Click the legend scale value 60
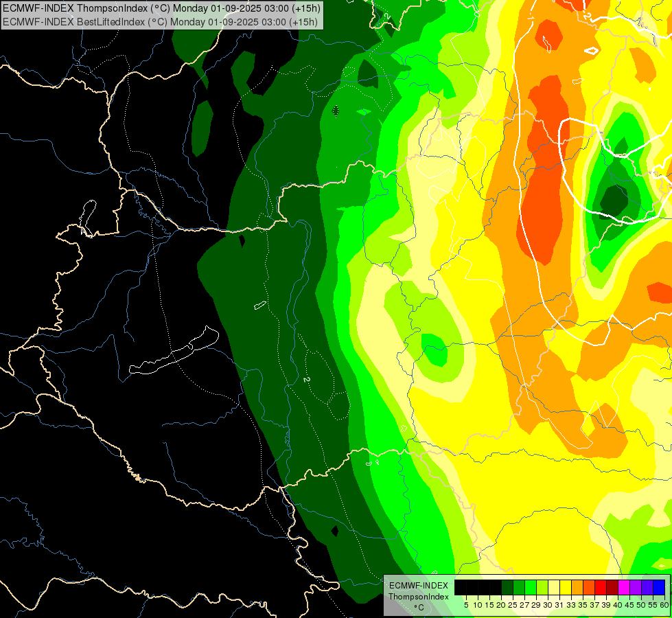This screenshot has height=618, width=672. tap(664, 605)
